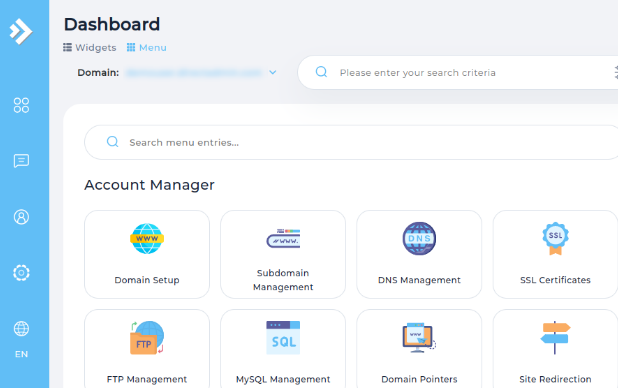Screen dimensions: 618x388
Task: Open the Domain Pointers monitor icon
Action: 419,338
